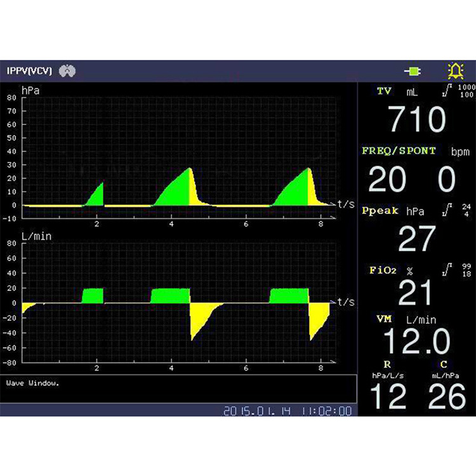Select the compliance C value 26
This screenshot has width=476, height=476.
click(x=447, y=397)
